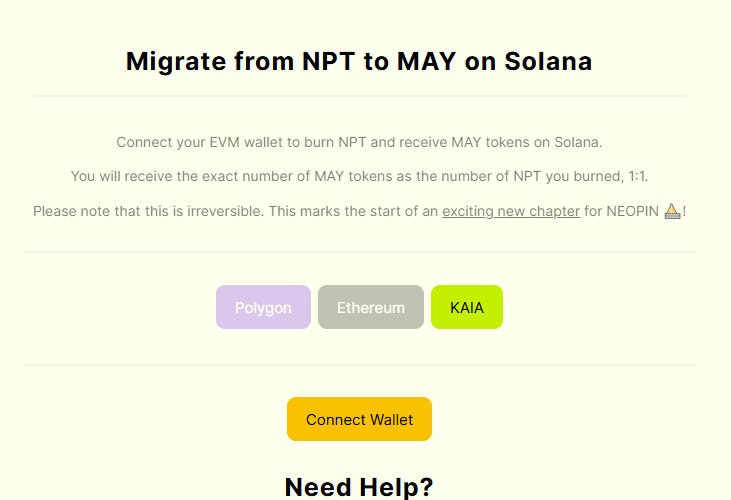Choose the KAIA network option

point(467,307)
